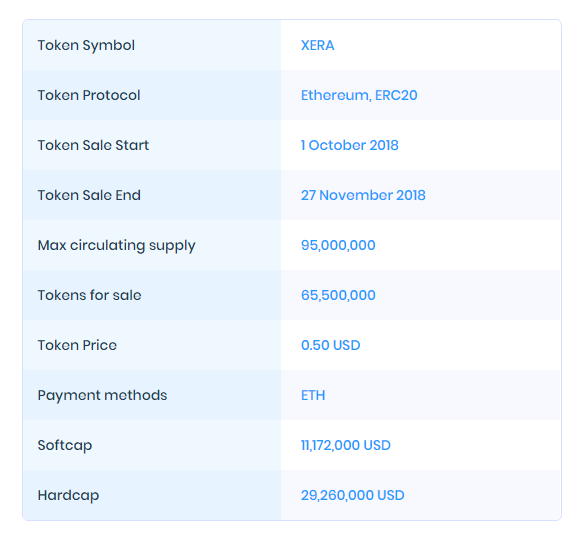Viewport: 581px width, 536px height.
Task: Select the Ethereum, ERC20 protocol text
Action: 359,95
